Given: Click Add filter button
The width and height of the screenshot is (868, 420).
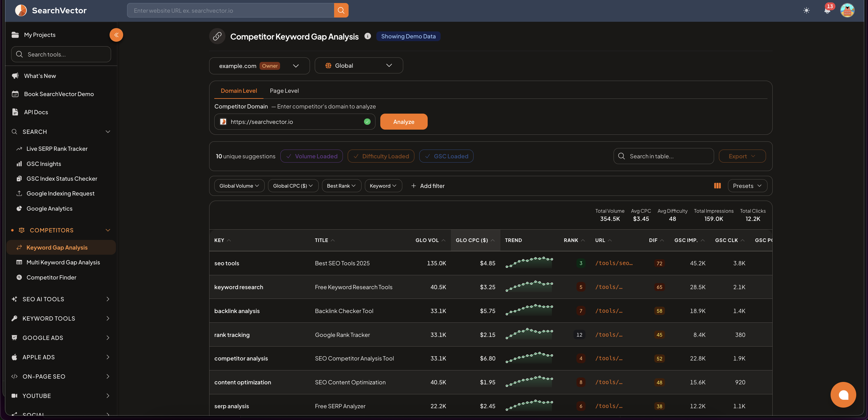Looking at the screenshot, I should 428,186.
